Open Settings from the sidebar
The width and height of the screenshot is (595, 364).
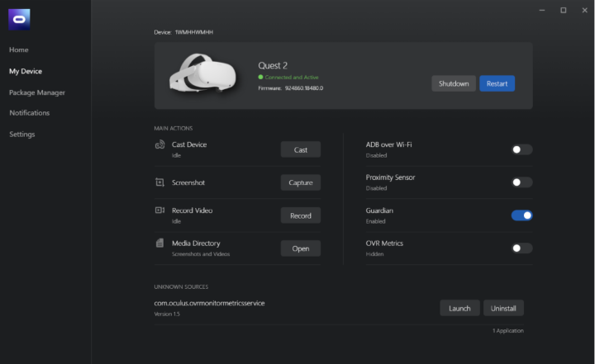point(22,135)
